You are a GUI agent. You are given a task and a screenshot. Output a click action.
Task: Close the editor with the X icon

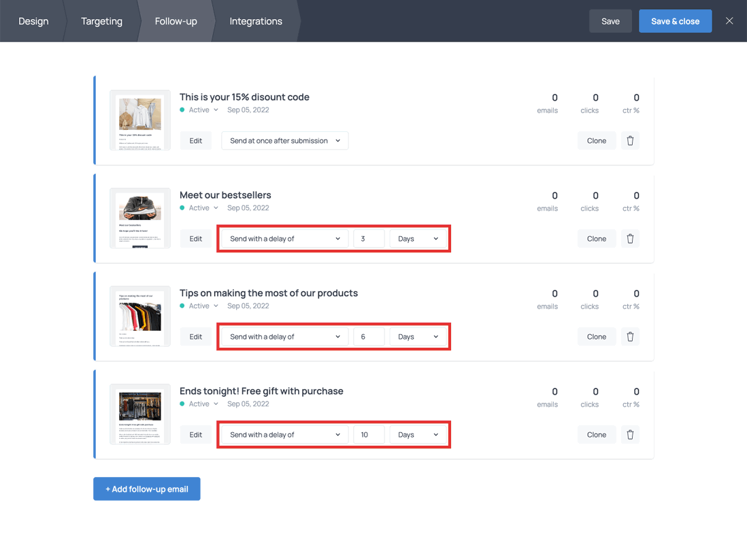coord(729,20)
